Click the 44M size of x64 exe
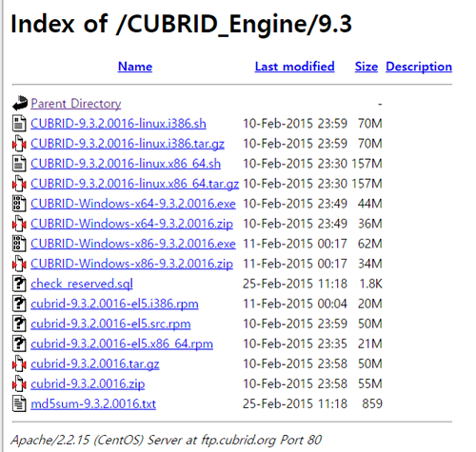Image resolution: width=476 pixels, height=452 pixels. pos(370,204)
